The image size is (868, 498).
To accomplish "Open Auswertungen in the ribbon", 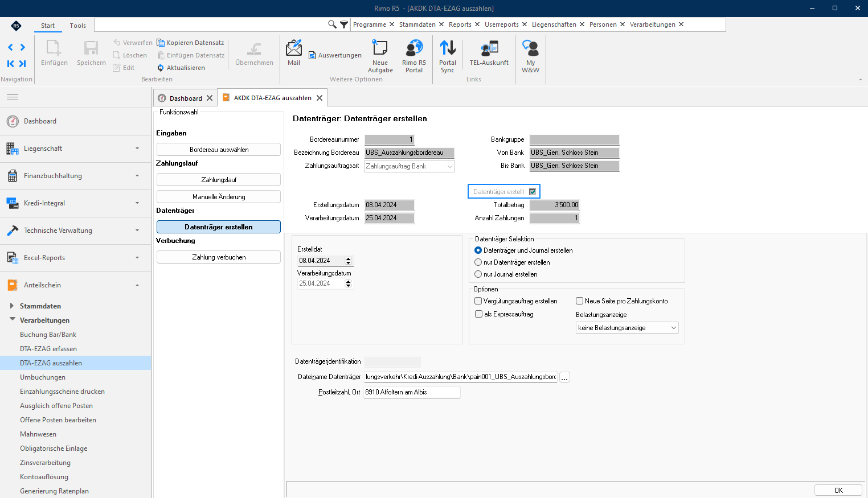I will tap(335, 55).
